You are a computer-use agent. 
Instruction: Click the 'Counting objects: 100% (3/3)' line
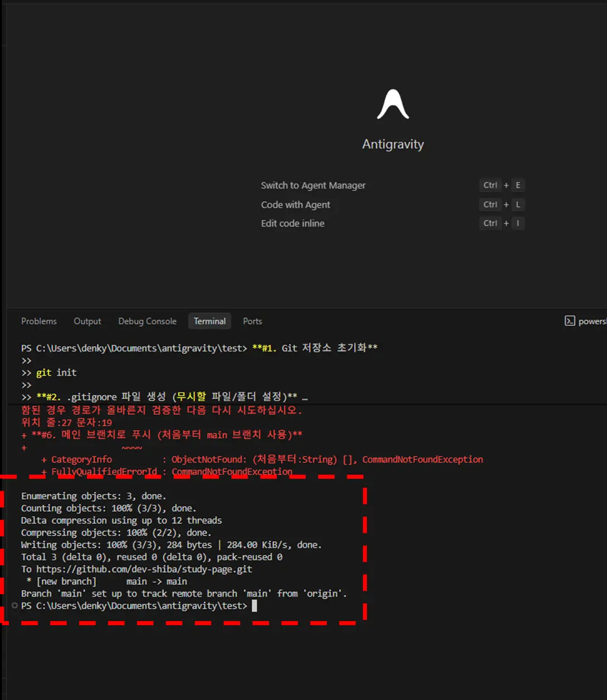[x=108, y=508]
